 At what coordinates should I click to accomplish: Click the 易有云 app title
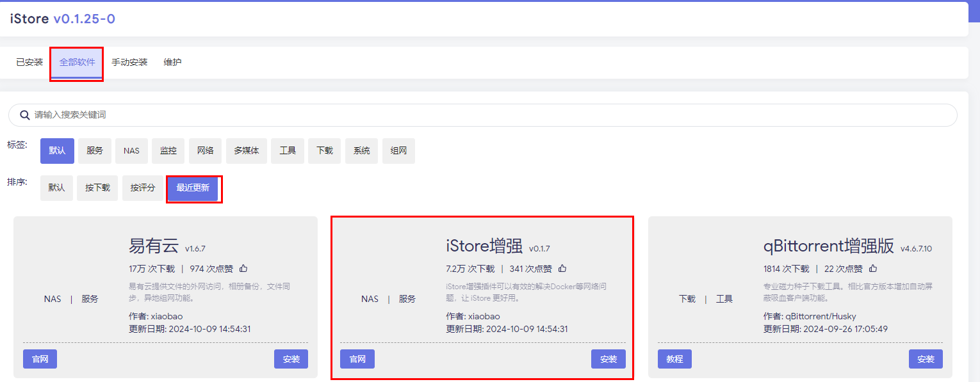point(154,246)
